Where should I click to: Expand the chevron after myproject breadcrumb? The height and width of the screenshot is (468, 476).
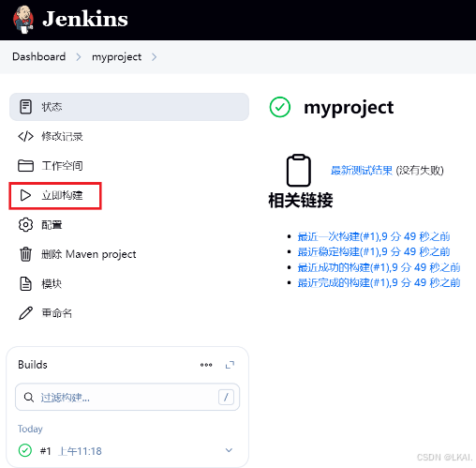click(x=154, y=57)
